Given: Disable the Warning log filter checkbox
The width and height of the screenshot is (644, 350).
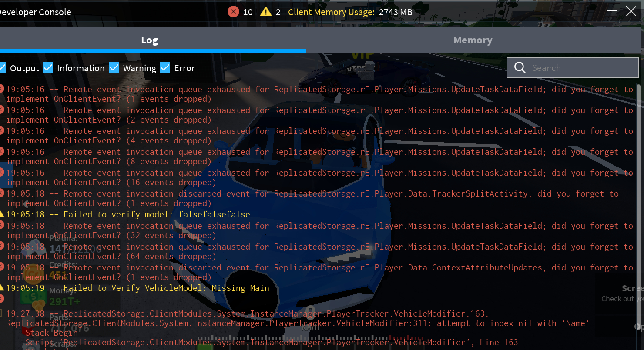Looking at the screenshot, I should coord(114,68).
